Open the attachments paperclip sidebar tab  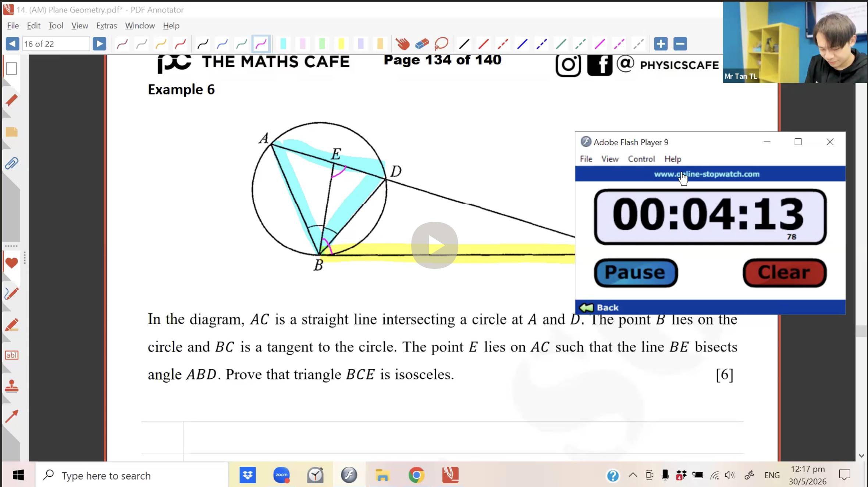pyautogui.click(x=11, y=163)
